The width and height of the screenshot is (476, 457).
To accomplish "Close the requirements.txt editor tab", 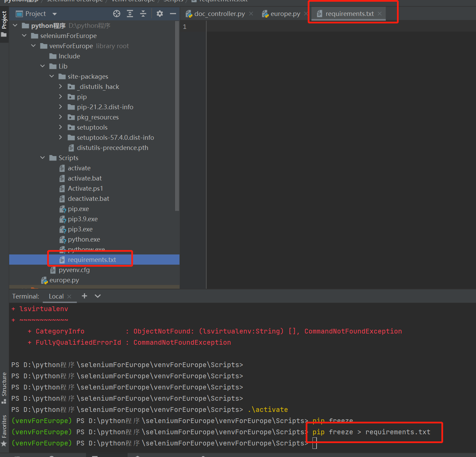I will (379, 14).
